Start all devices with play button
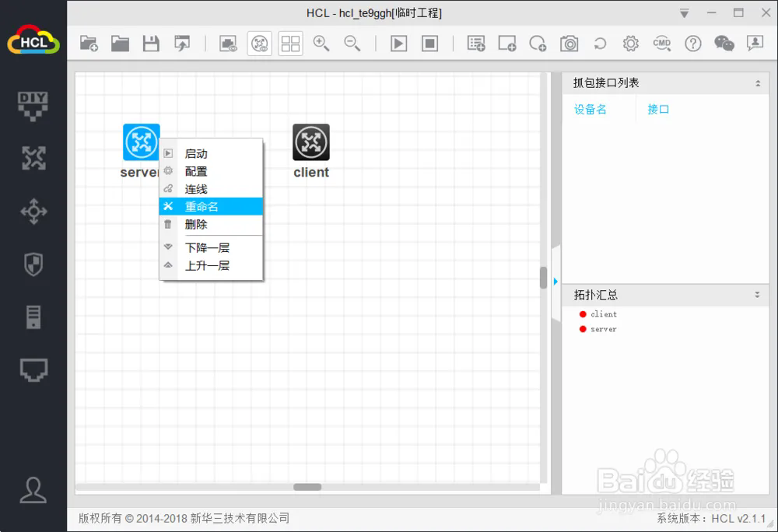Screen dimensions: 778x532 398,44
